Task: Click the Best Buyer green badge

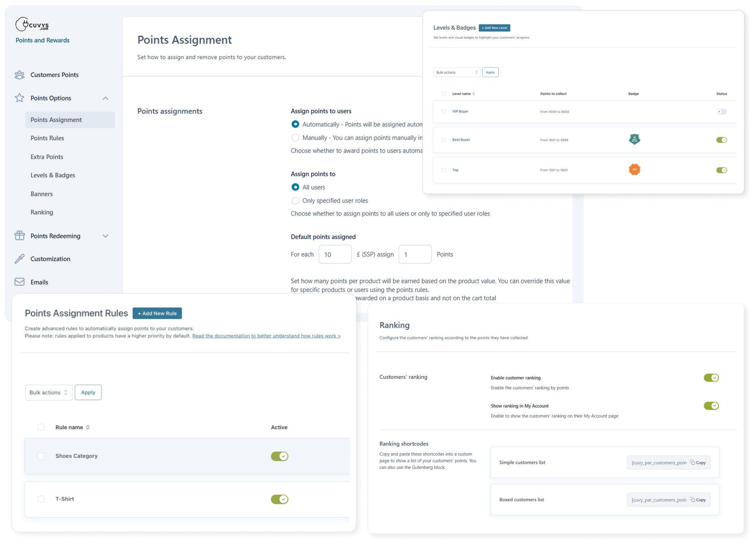Action: (x=634, y=139)
